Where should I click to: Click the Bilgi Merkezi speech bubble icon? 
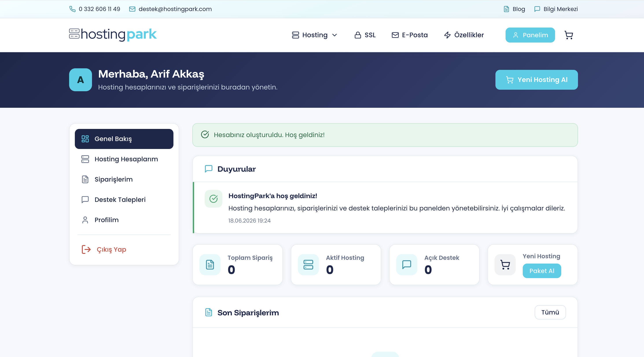537,9
